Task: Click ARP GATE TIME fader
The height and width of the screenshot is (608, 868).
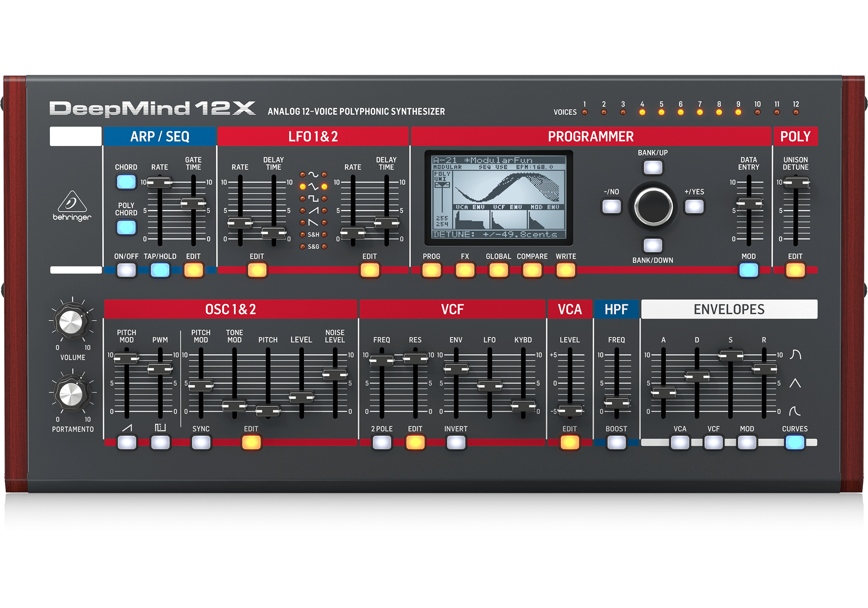Action: coord(193,203)
